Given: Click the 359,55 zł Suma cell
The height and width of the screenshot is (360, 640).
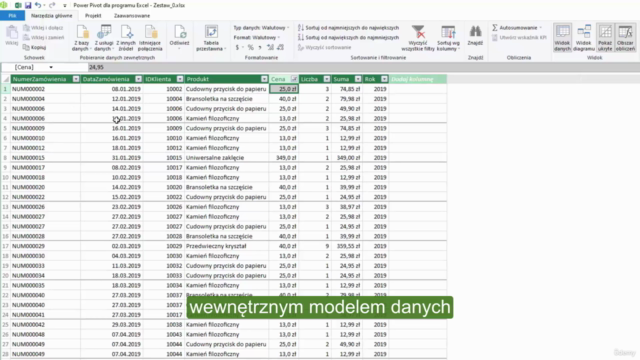Looking at the screenshot, I should pyautogui.click(x=347, y=246).
